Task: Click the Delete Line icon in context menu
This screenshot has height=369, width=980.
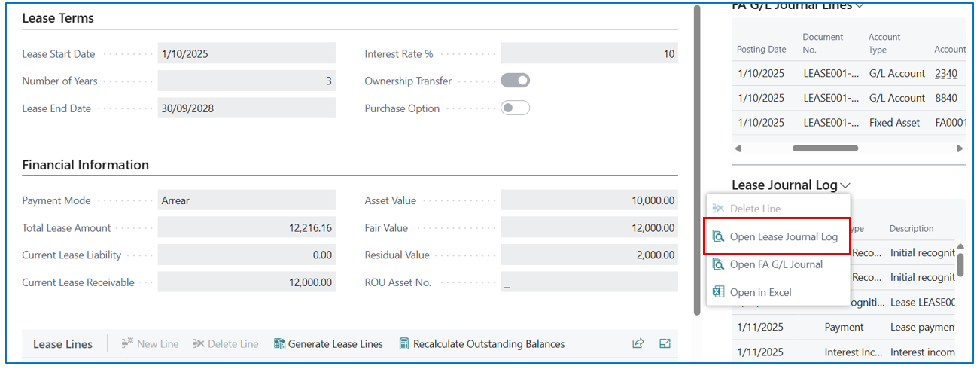Action: pyautogui.click(x=717, y=209)
